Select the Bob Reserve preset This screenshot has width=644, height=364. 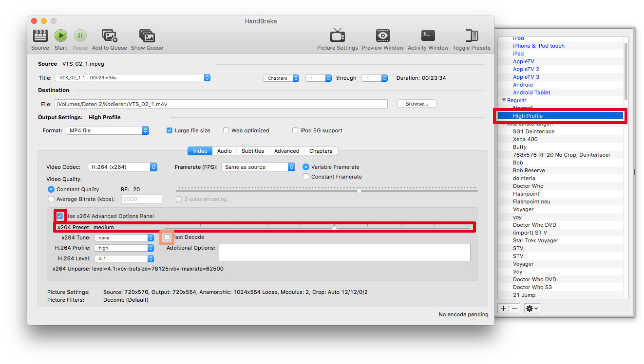coord(529,170)
